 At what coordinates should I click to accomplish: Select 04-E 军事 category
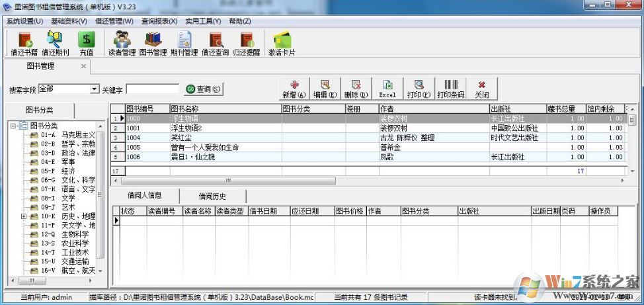coord(58,162)
